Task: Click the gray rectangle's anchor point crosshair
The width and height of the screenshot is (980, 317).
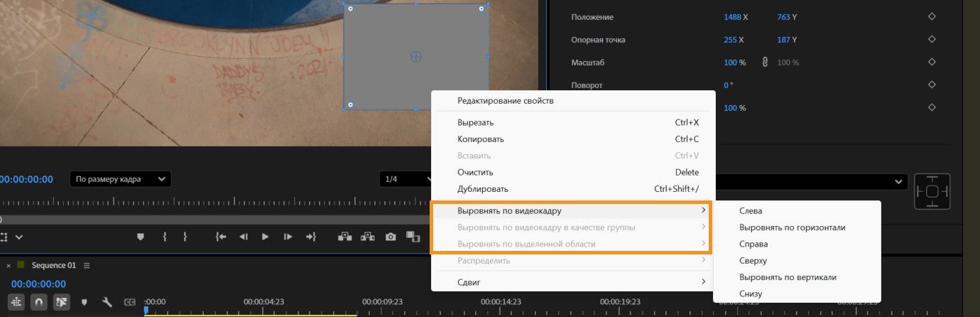Action: (x=416, y=56)
